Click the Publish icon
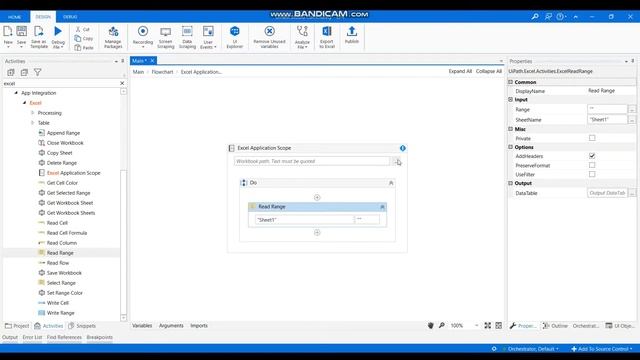 click(352, 31)
